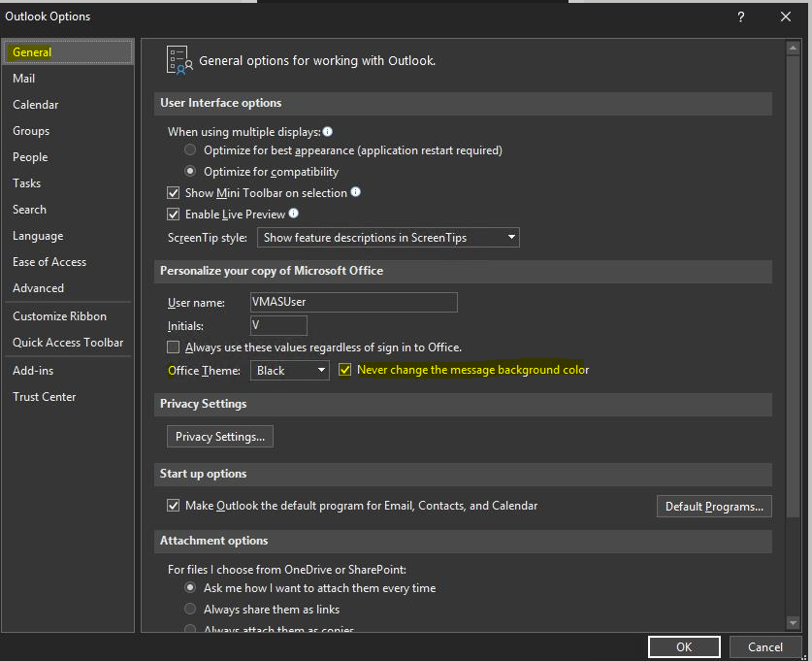Select Ask me how to attach radio
This screenshot has width=812, height=661.
[x=190, y=588]
